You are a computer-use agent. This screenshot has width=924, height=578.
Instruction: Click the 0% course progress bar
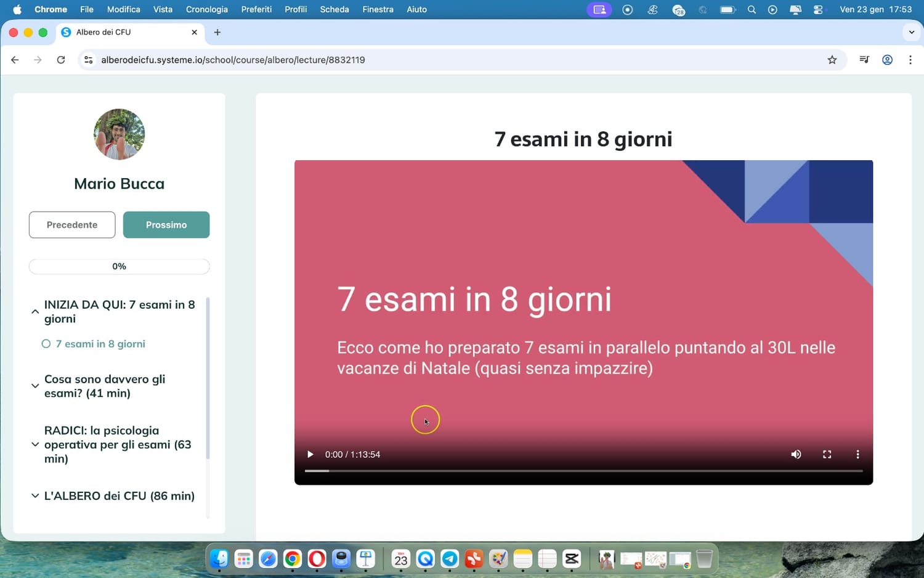point(119,266)
